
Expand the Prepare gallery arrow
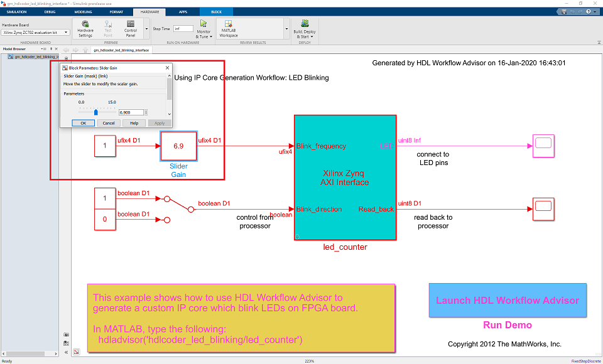click(x=146, y=29)
